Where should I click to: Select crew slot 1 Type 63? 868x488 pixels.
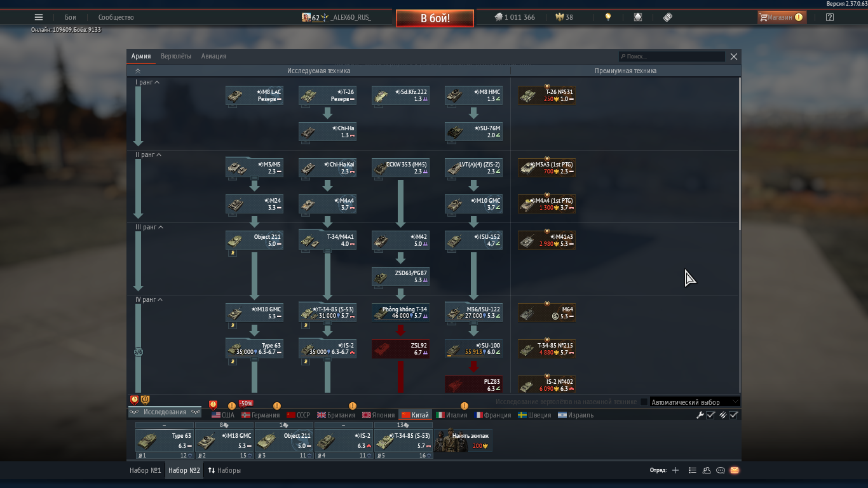165,440
